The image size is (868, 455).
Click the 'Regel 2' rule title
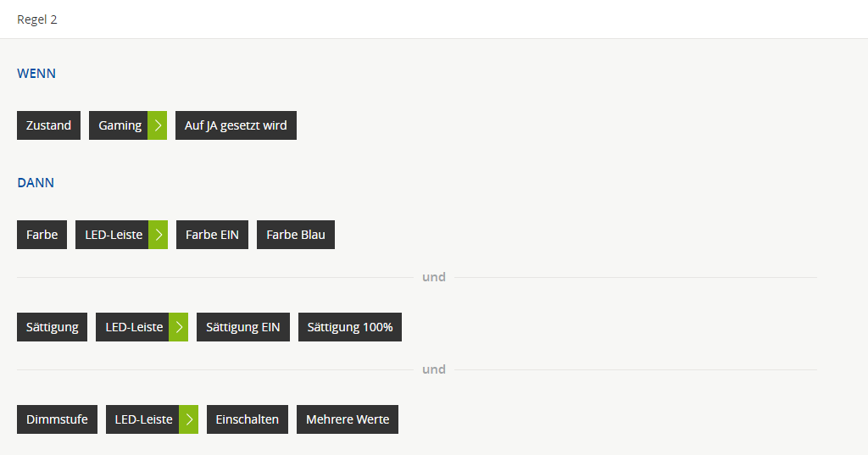click(x=37, y=19)
